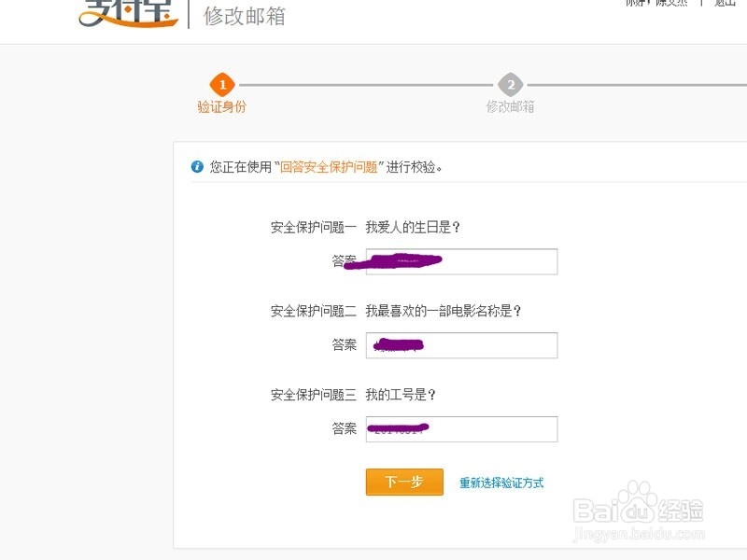Focus answer field for 我爱人的生日是
This screenshot has width=747, height=560.
pos(461,261)
